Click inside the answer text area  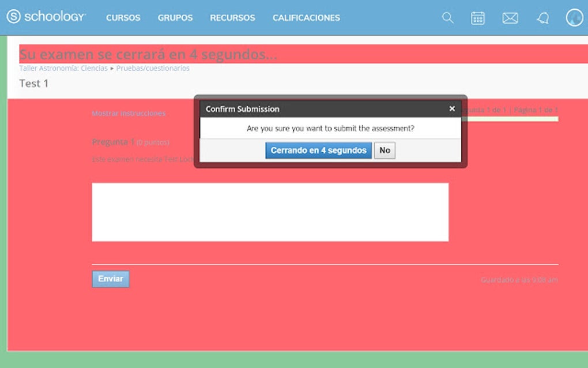point(271,212)
